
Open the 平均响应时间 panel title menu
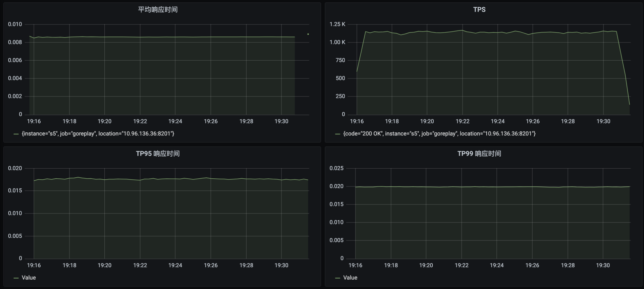tap(158, 9)
